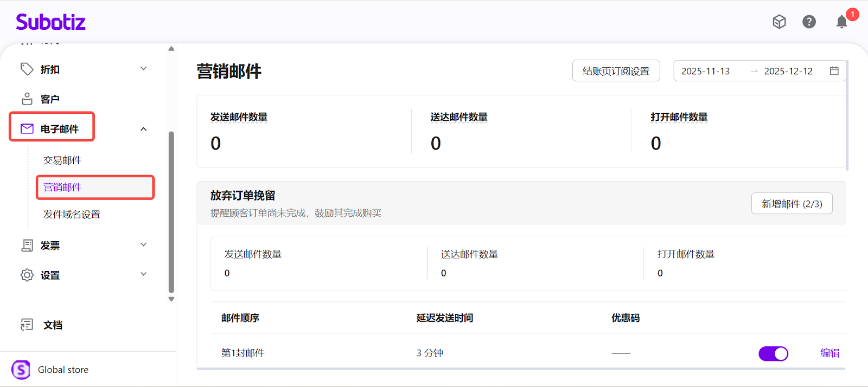Viewport: 868px width, 387px height.
Task: Click the 客户 person icon in sidebar
Action: point(27,99)
